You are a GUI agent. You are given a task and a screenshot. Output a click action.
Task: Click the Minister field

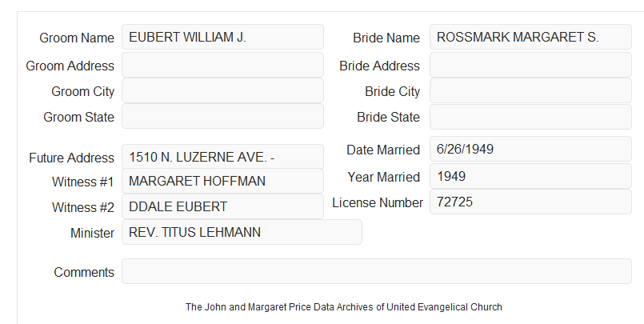point(242,232)
